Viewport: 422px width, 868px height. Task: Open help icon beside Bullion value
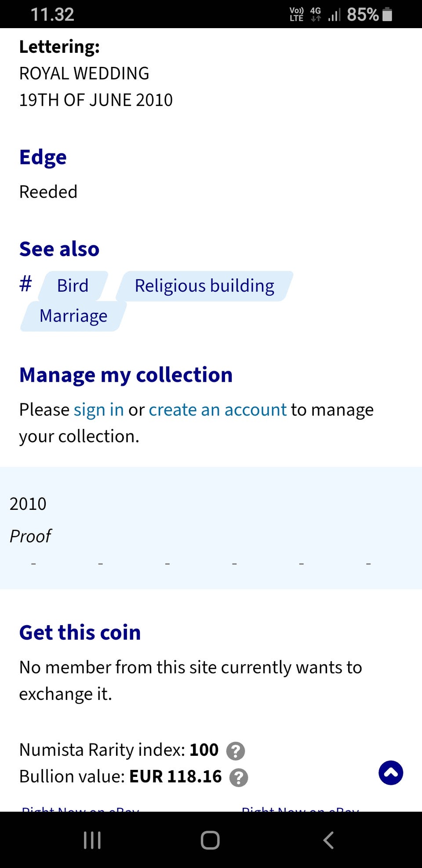click(x=239, y=777)
